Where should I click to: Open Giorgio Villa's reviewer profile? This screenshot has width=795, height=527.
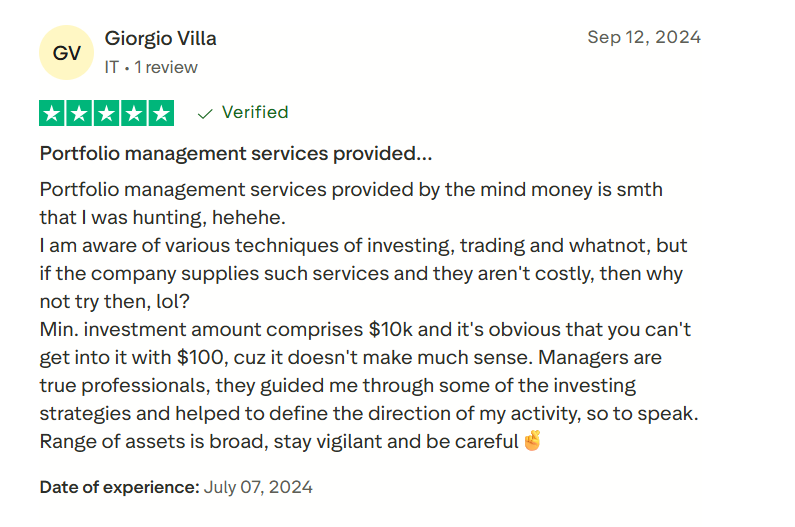pyautogui.click(x=160, y=39)
